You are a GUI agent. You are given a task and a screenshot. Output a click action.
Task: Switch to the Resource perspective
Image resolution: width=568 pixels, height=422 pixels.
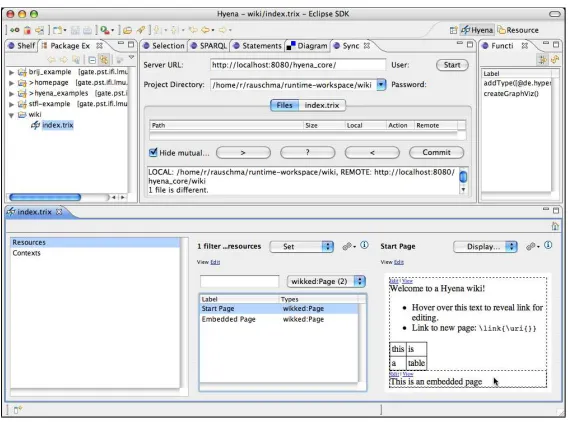click(x=518, y=30)
